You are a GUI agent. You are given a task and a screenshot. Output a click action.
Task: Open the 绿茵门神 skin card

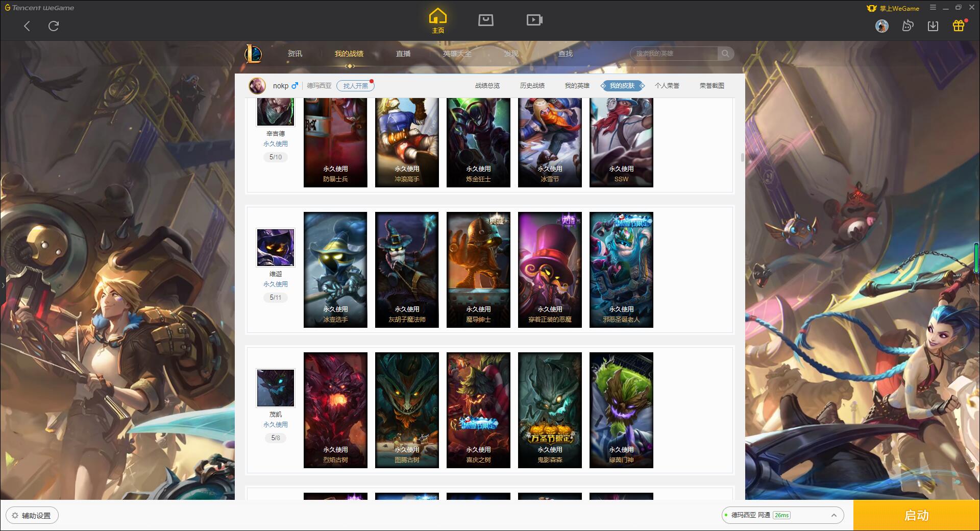[x=621, y=410]
